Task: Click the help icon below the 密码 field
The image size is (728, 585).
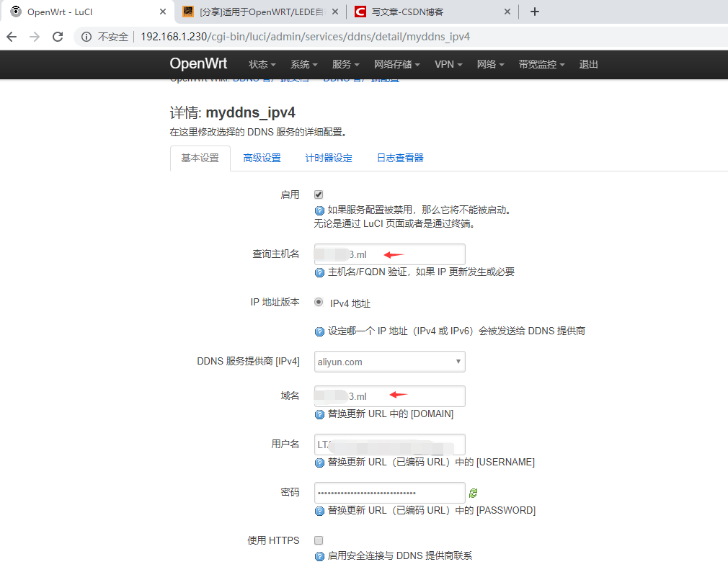Action: coord(319,510)
